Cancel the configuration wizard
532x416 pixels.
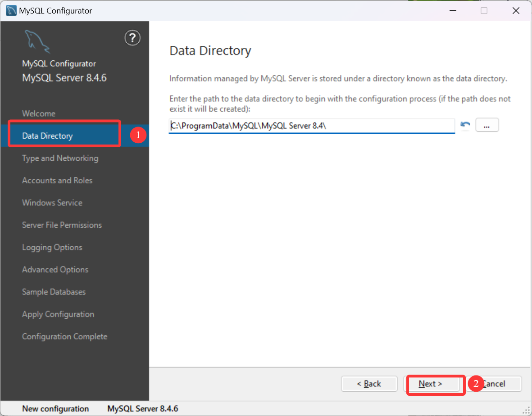[494, 384]
